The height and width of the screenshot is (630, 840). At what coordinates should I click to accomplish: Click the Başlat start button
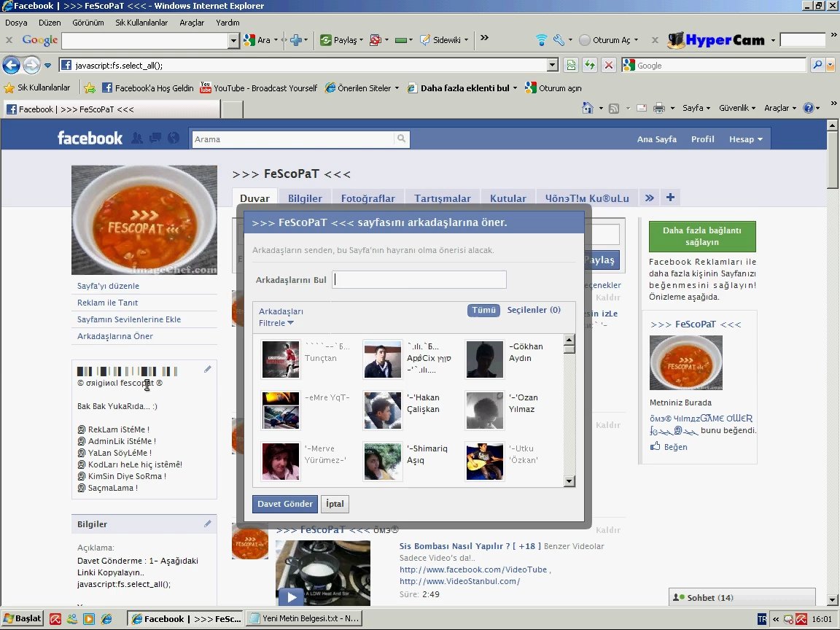pos(22,619)
